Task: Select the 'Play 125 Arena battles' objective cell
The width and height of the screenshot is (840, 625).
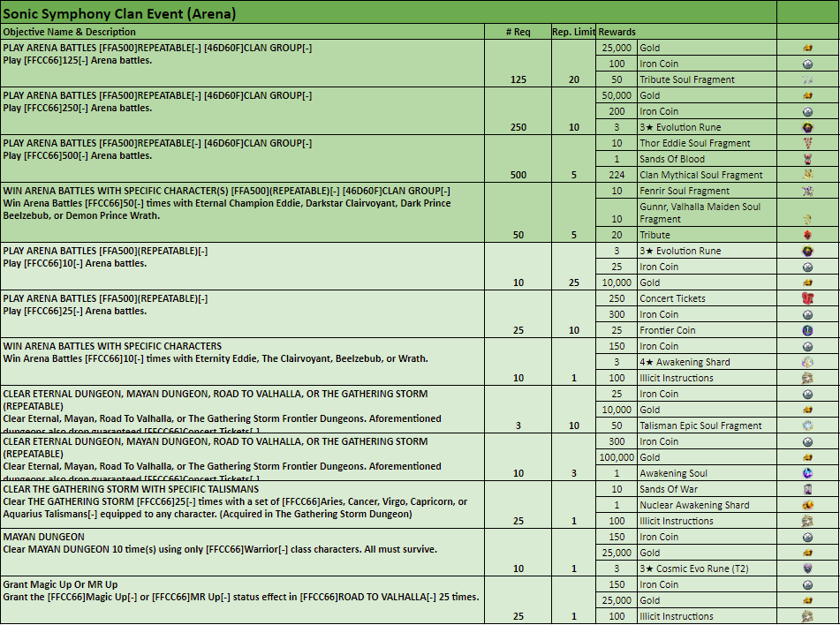Action: (x=243, y=64)
